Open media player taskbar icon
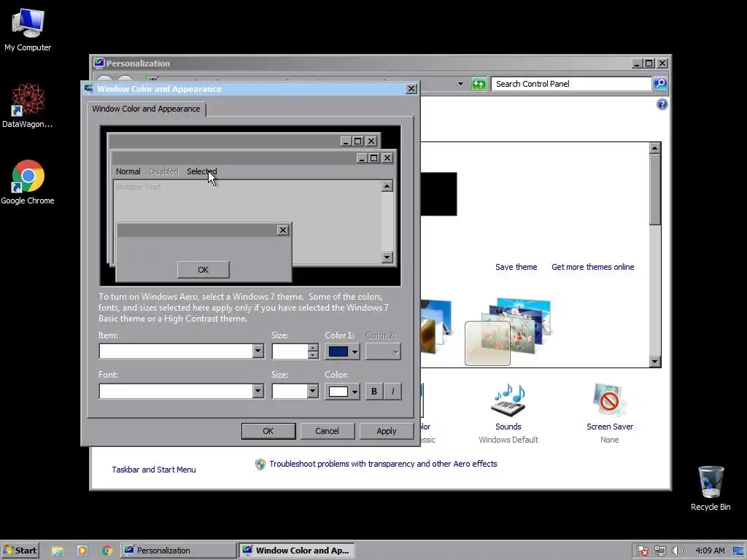The height and width of the screenshot is (560, 747). tap(82, 551)
